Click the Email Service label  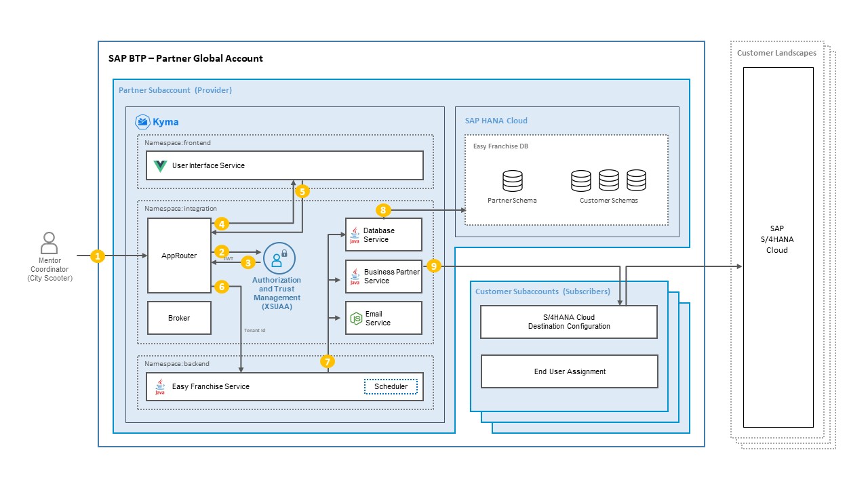(378, 319)
